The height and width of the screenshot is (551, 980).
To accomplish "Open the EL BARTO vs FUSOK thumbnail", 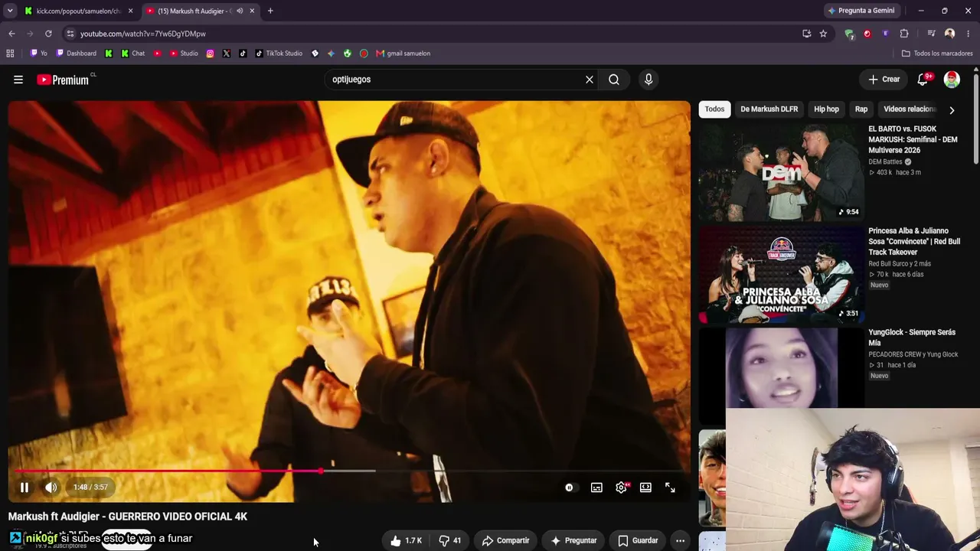I will coord(781,172).
